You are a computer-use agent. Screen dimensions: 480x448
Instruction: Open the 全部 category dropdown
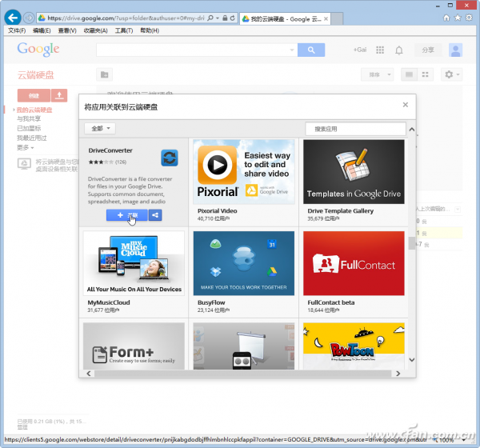(100, 128)
